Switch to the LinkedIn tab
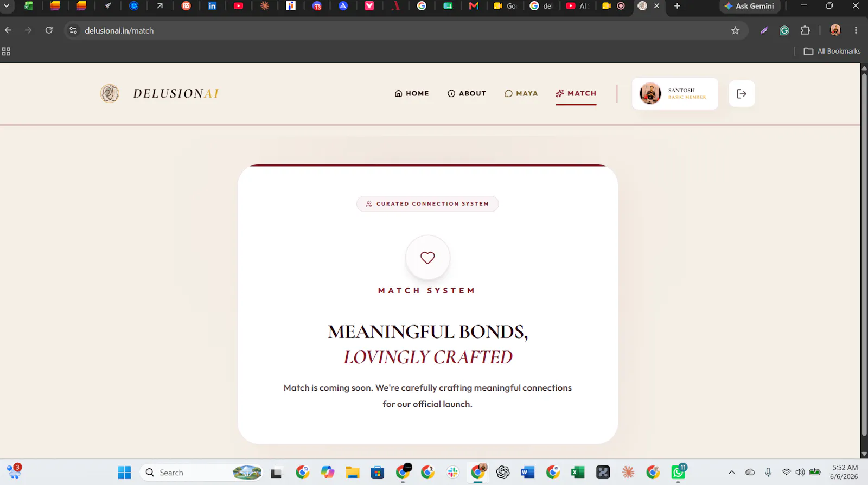This screenshot has width=868, height=485. (212, 6)
